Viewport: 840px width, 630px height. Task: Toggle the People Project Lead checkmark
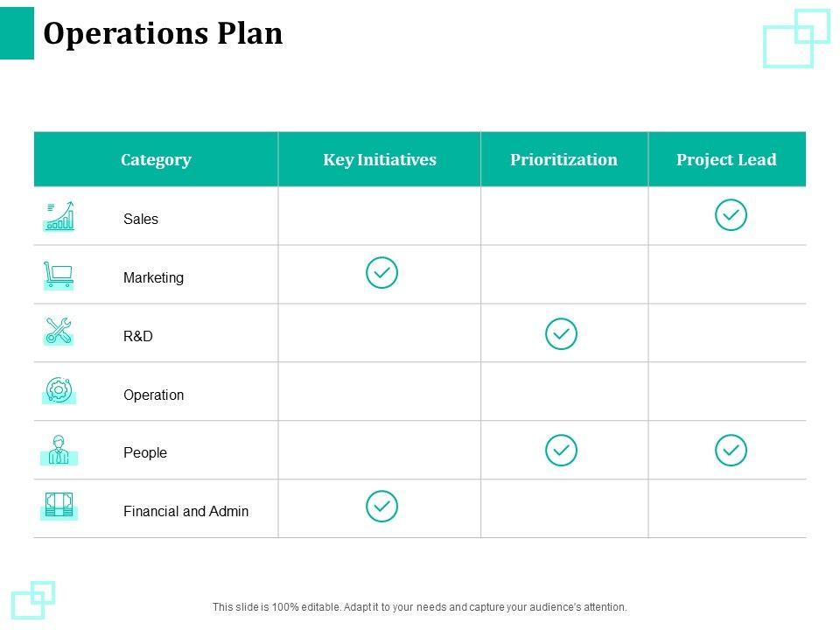(x=731, y=451)
